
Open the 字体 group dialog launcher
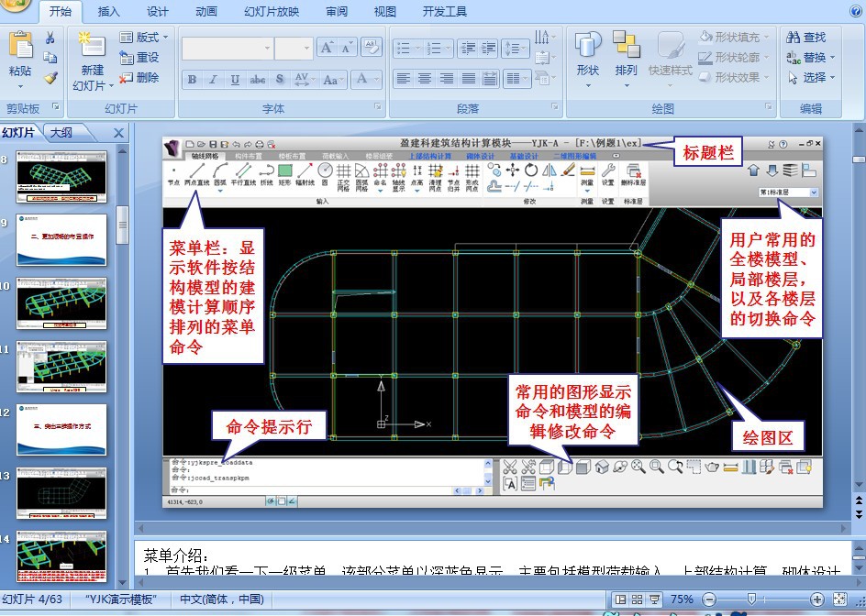coord(378,106)
